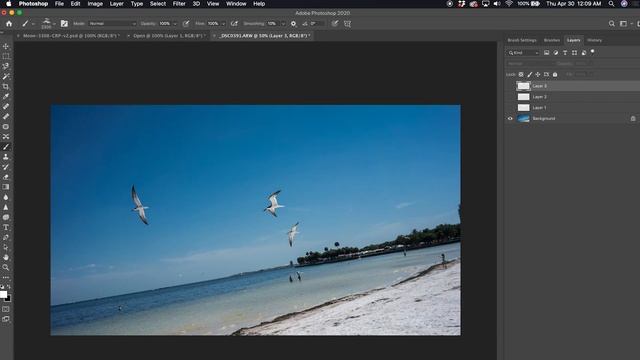Switch to the History tab

point(594,40)
